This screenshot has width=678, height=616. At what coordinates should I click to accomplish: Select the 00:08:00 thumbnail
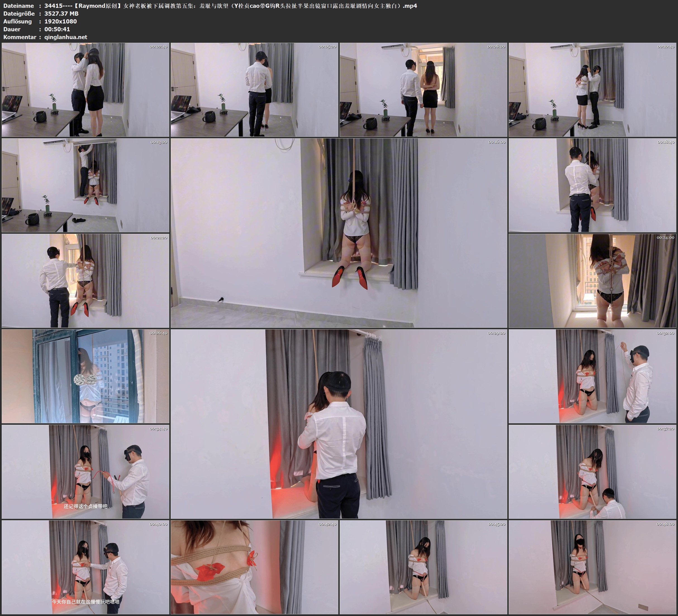(x=423, y=90)
